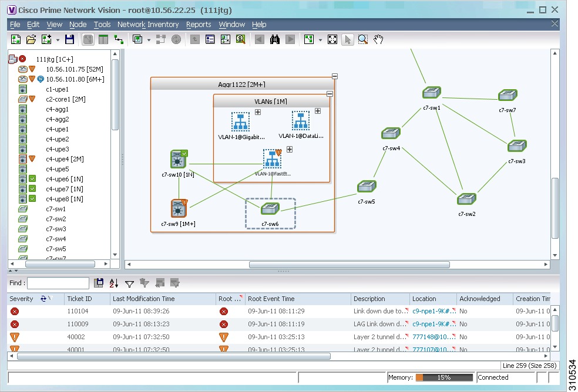Open the Reports menu
This screenshot has width=578, height=392.
199,24
